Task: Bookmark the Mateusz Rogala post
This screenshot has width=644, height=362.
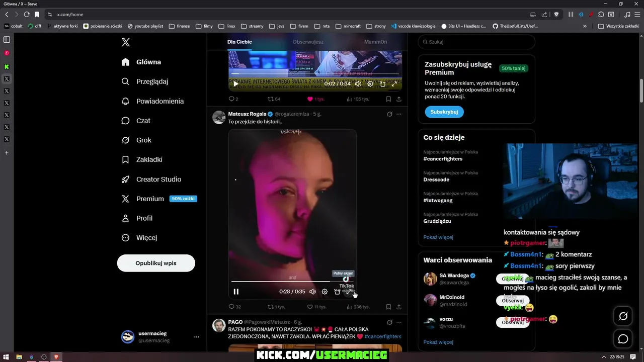Action: pyautogui.click(x=388, y=307)
